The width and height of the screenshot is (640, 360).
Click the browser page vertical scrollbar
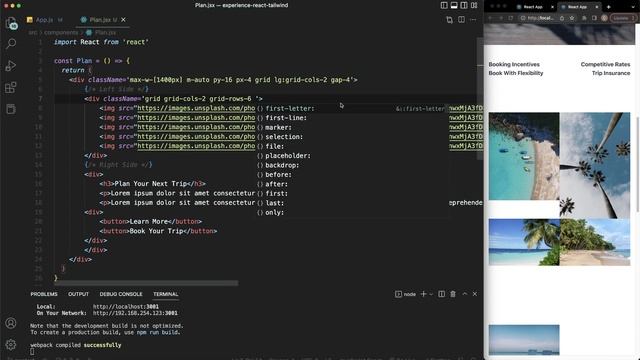tap(638, 163)
